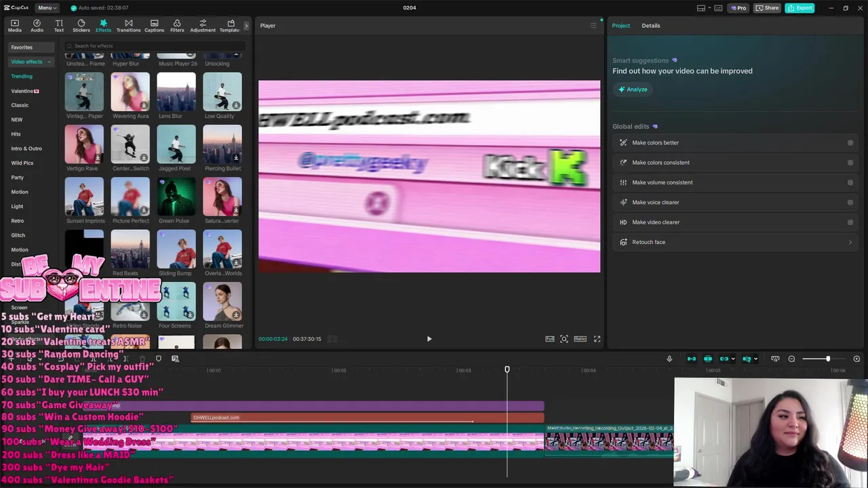868x488 pixels.
Task: Open the Menu dropdown
Action: pyautogui.click(x=47, y=7)
